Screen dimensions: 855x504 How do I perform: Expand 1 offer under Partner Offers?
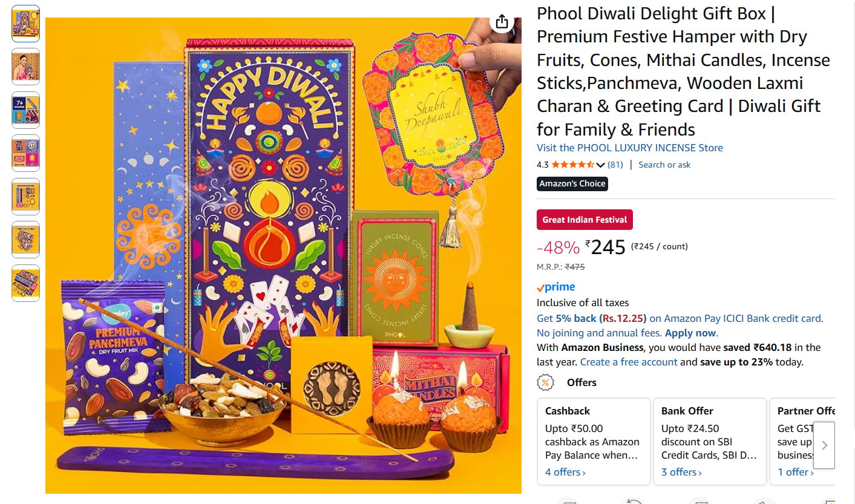796,472
